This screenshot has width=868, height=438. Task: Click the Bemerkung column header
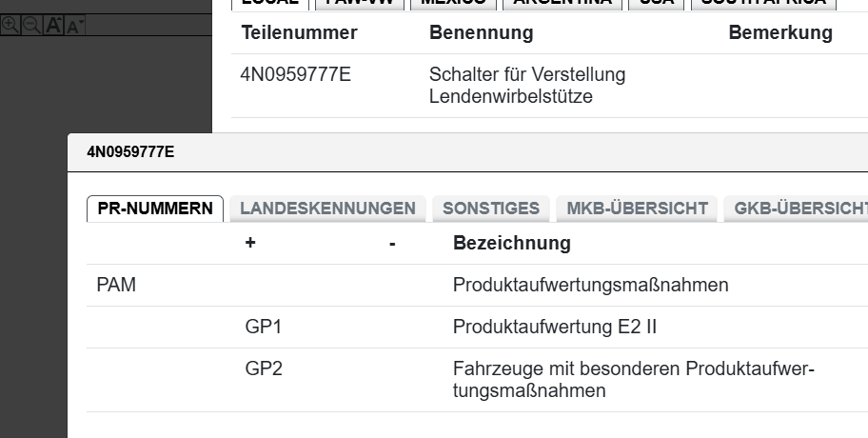point(779,33)
